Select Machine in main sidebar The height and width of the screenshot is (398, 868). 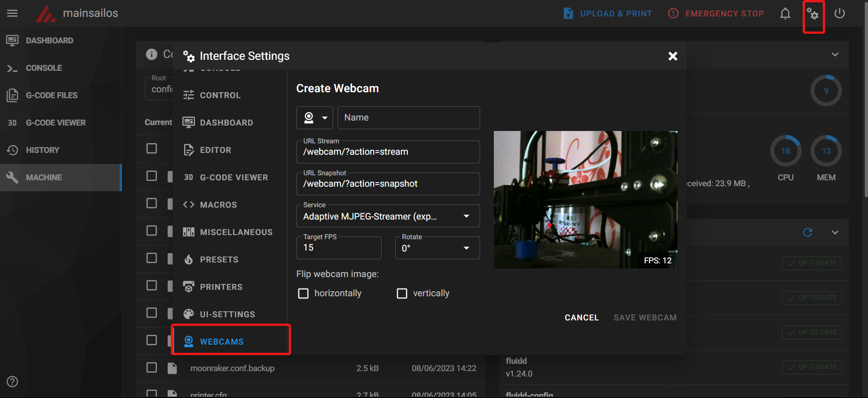pyautogui.click(x=61, y=178)
